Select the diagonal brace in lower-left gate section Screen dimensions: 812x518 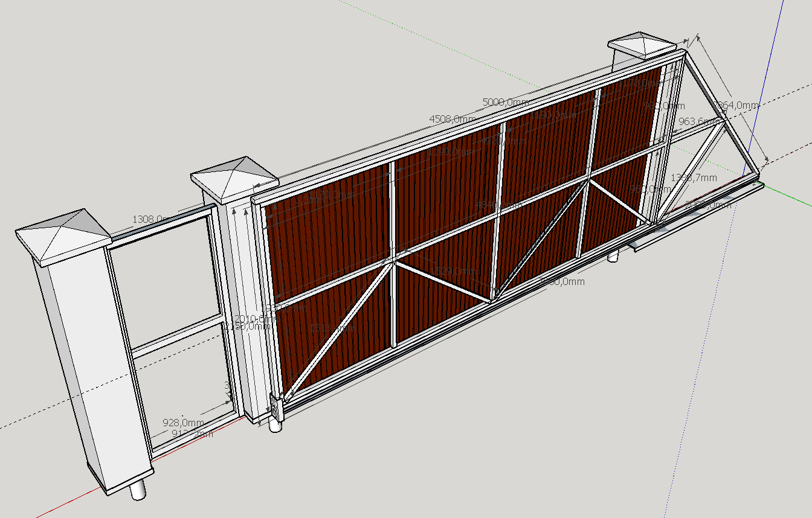[x=338, y=329]
